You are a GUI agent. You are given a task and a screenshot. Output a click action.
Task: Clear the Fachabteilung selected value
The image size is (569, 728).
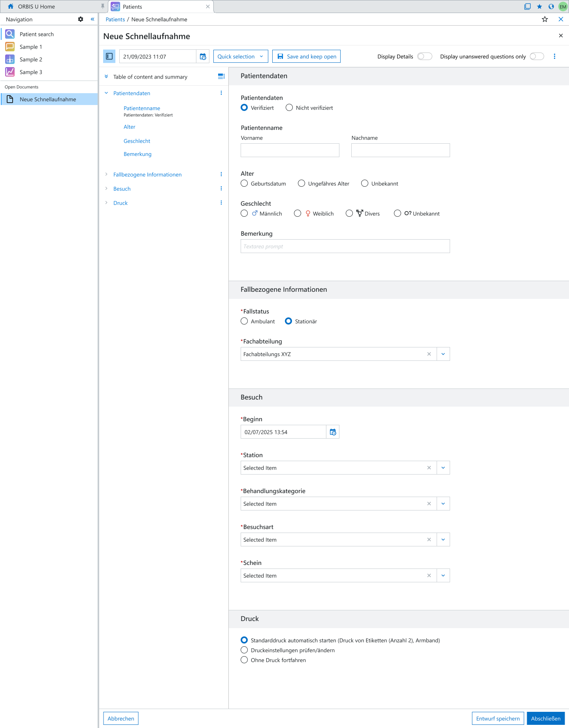click(x=429, y=354)
